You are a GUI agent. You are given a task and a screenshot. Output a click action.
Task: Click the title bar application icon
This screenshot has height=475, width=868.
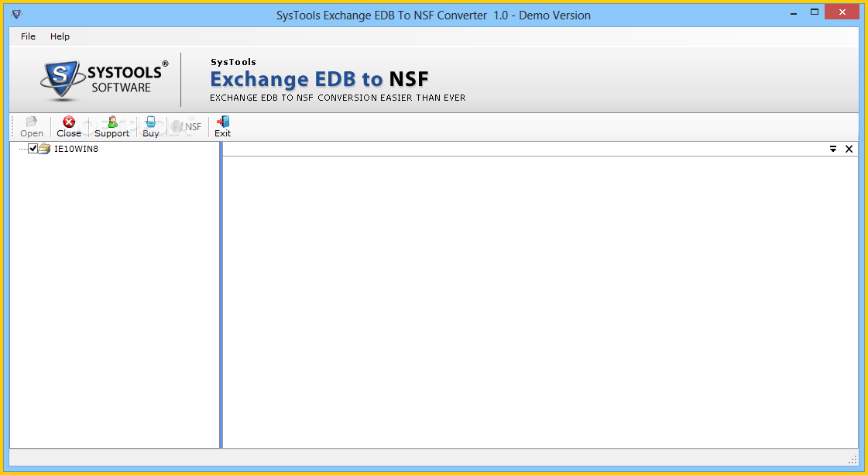[x=17, y=14]
